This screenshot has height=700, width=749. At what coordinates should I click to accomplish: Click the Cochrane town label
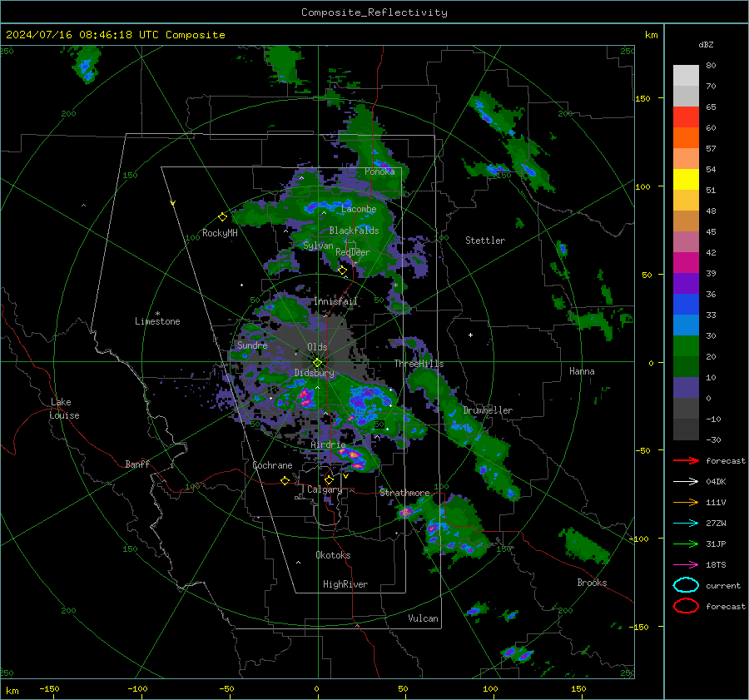coord(272,465)
